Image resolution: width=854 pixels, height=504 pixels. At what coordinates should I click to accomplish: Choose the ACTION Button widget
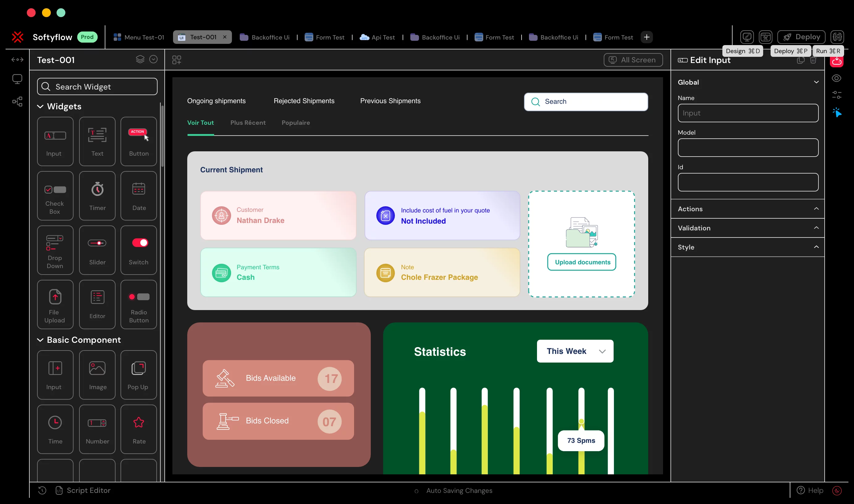pos(139,141)
